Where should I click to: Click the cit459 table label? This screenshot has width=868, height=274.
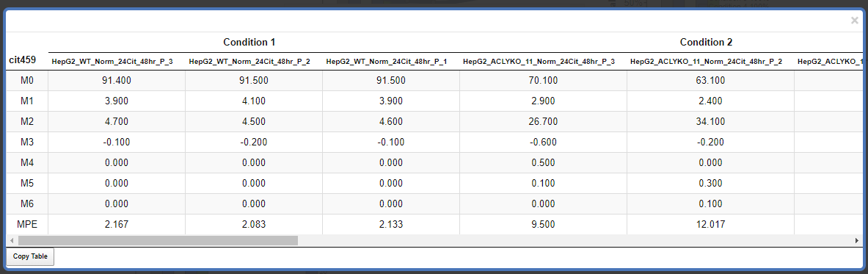coord(23,60)
